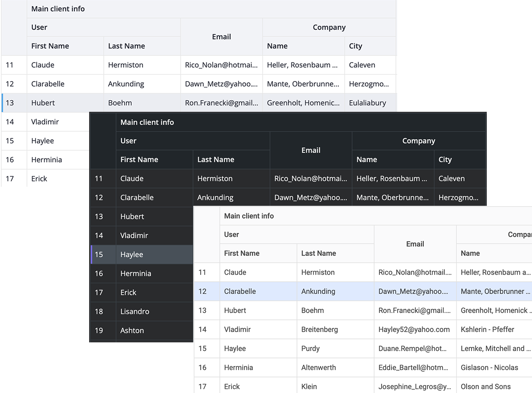Screen dimensions: 532x393
Task: Click Ankunding in dark table
Action: click(x=215, y=197)
